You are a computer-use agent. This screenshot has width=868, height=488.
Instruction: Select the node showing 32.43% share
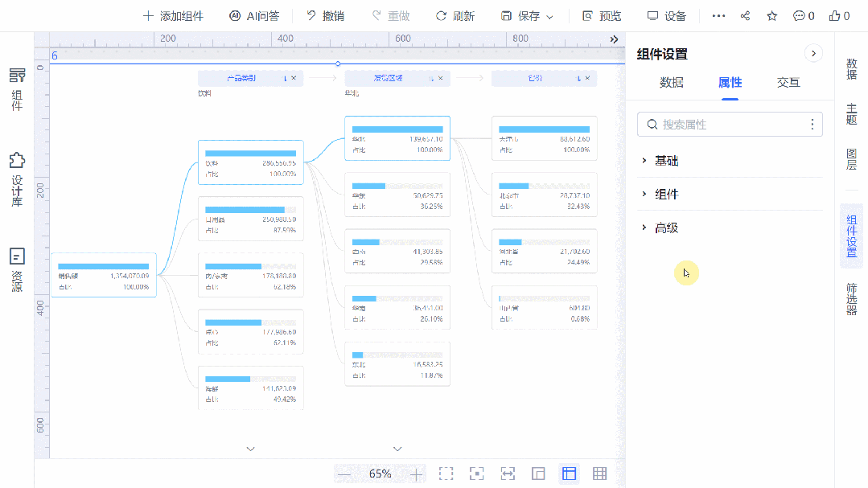tap(544, 195)
